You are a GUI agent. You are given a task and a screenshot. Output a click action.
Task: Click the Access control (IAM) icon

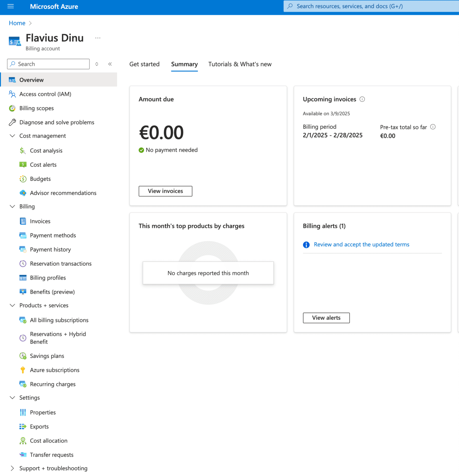tap(12, 94)
